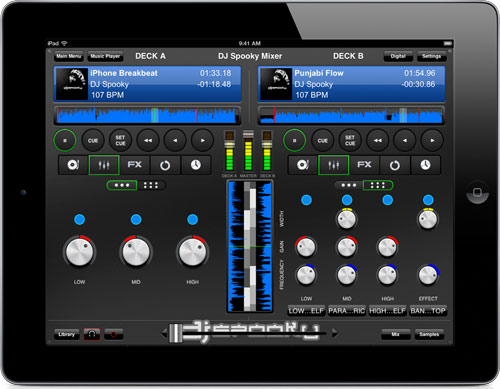Tap Deck A SET CUE button
500x389 pixels.
[x=120, y=141]
